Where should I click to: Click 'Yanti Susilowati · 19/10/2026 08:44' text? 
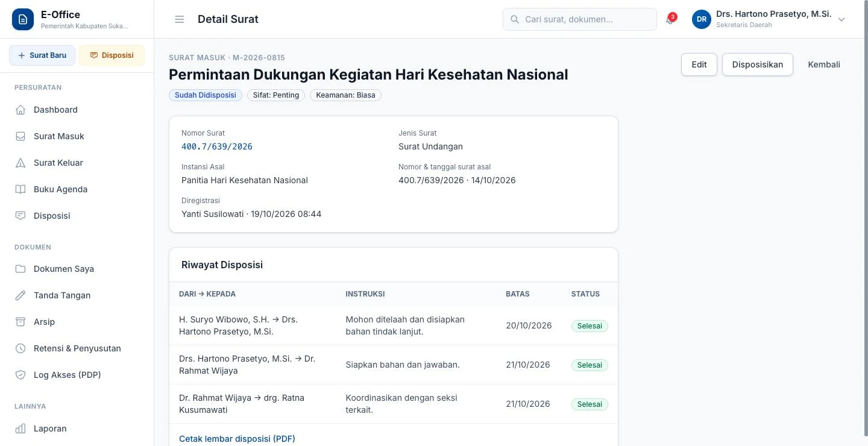pos(251,214)
